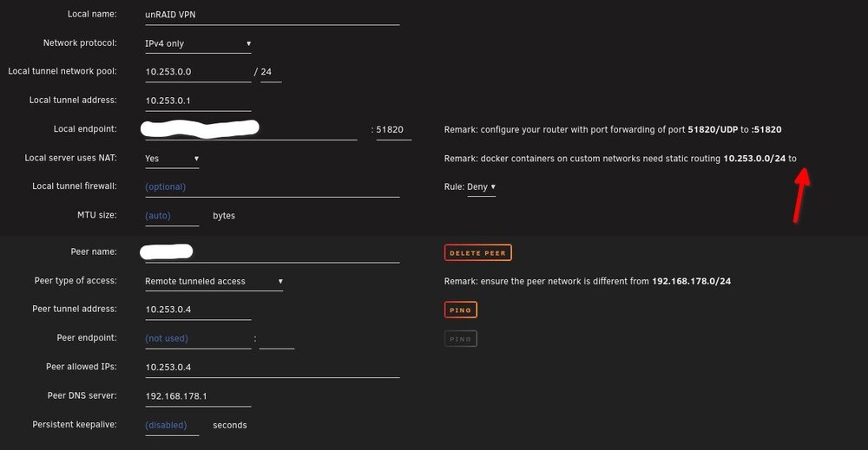Open the 'Local server uses NAT' dropdown

[x=172, y=159]
